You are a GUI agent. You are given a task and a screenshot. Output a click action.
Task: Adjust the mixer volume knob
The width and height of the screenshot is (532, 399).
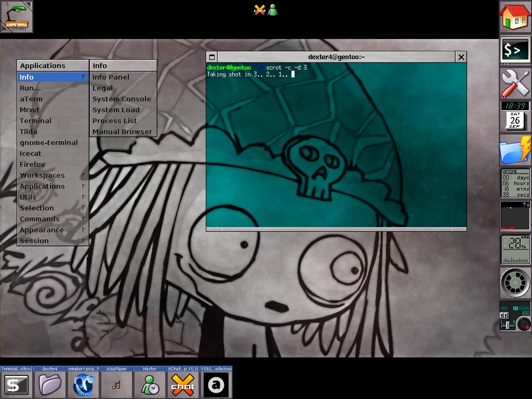pos(525,325)
